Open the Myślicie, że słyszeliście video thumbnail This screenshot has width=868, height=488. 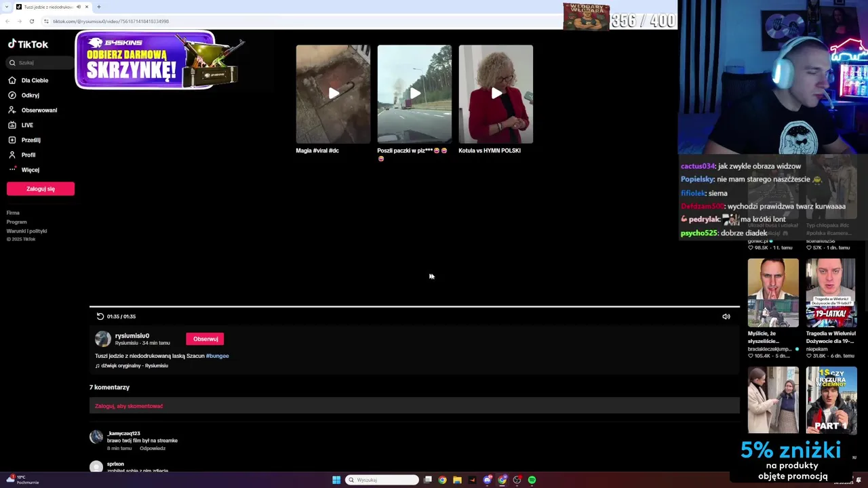773,293
